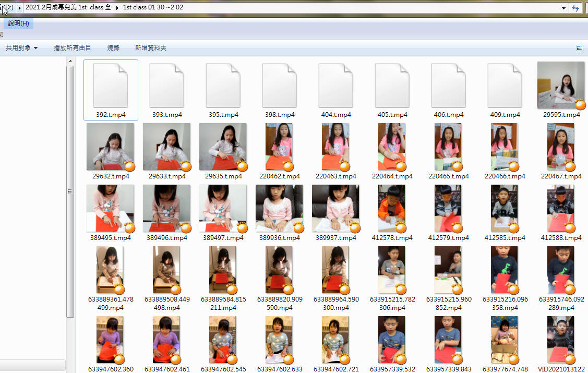Select the 412578.t.mp4 video thumbnail

[x=392, y=208]
